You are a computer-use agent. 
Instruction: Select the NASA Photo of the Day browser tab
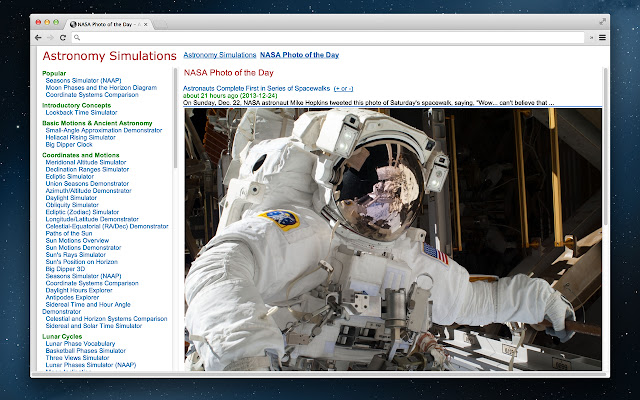click(x=109, y=24)
